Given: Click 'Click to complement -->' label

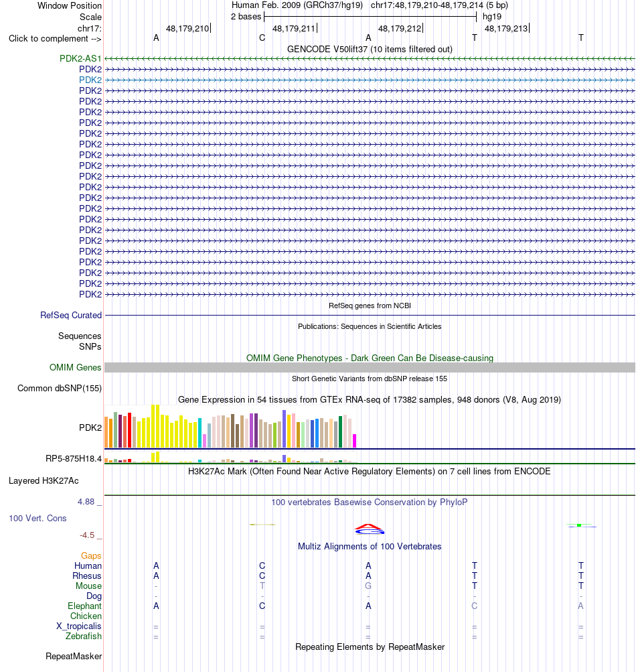Looking at the screenshot, I should (55, 39).
